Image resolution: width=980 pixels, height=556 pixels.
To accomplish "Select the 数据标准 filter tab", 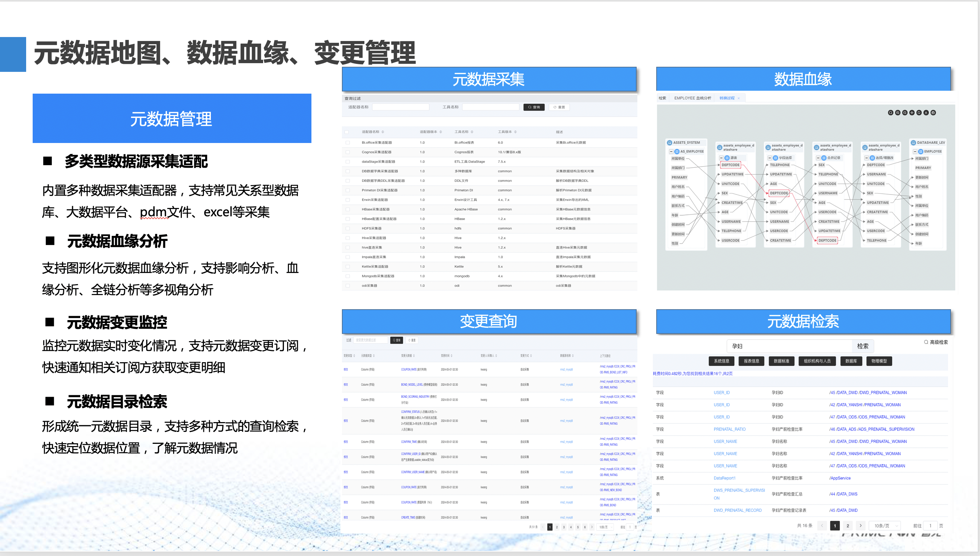I will pos(781,361).
